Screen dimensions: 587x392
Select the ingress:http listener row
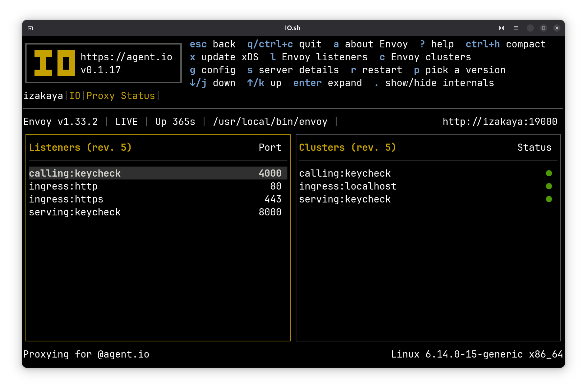(x=158, y=186)
